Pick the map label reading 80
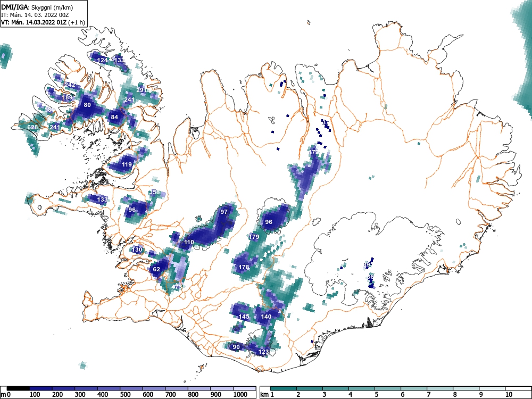 point(87,105)
